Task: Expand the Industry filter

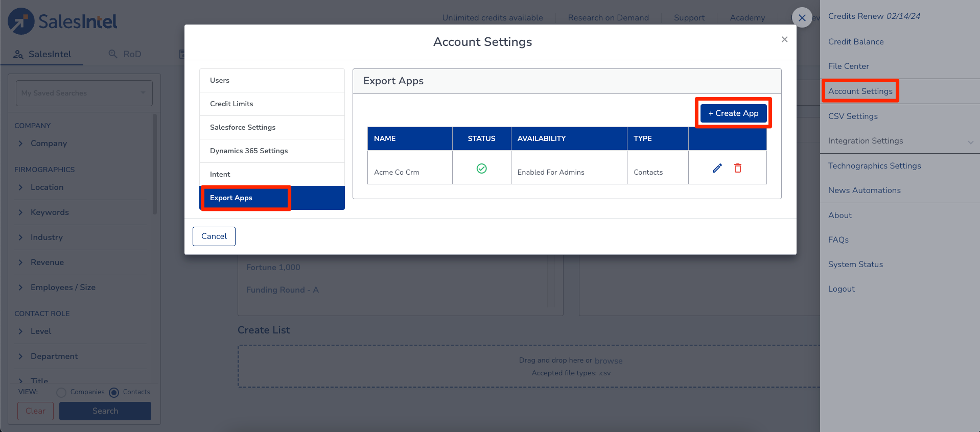Action: 20,237
